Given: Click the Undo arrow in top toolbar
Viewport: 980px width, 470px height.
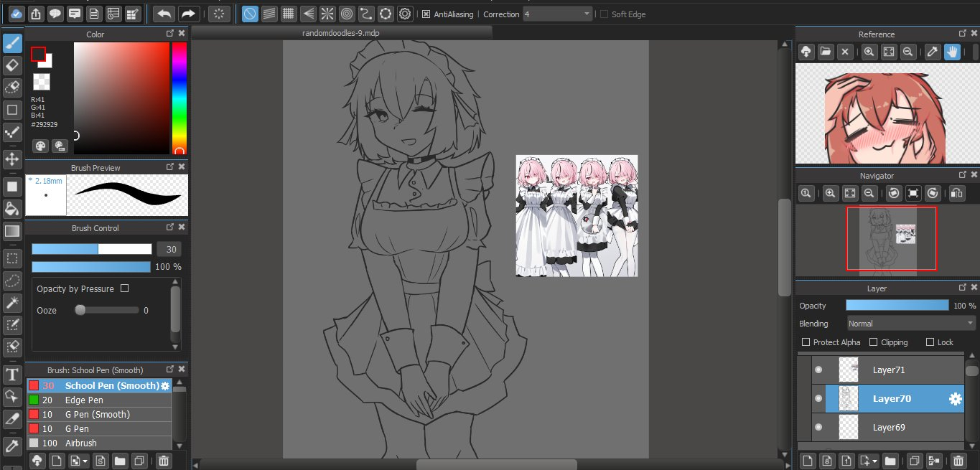Looking at the screenshot, I should [164, 14].
